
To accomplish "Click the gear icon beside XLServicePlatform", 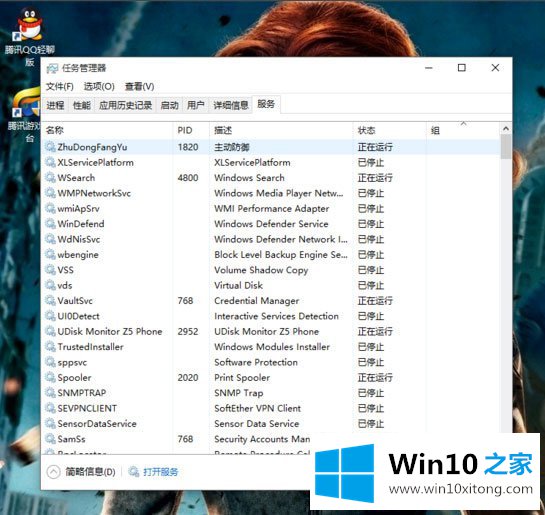I will tap(51, 162).
